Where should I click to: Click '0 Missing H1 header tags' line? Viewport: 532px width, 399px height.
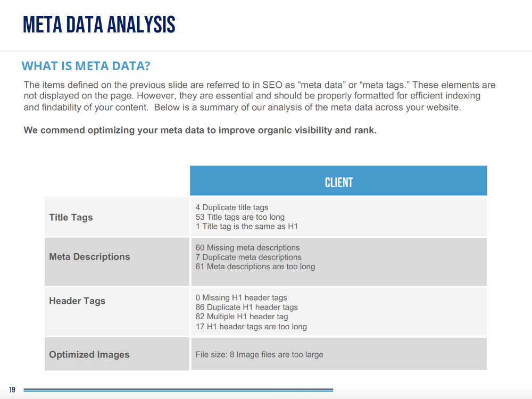coord(241,297)
